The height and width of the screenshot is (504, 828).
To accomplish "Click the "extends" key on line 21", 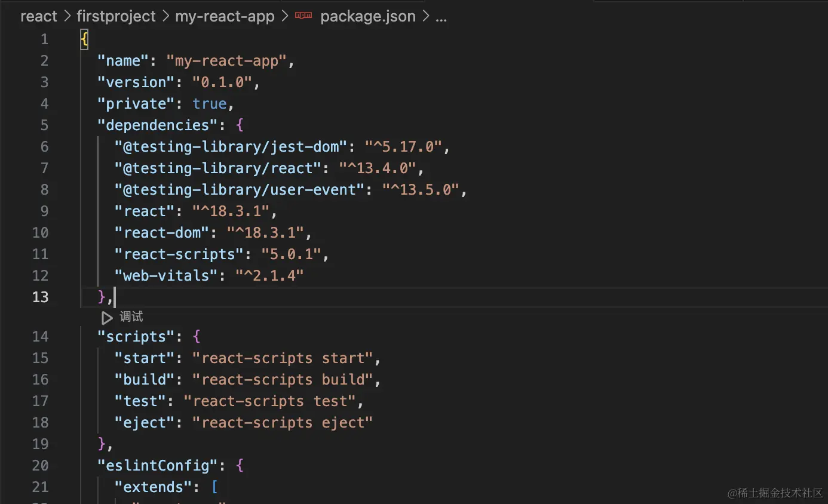I will point(153,487).
